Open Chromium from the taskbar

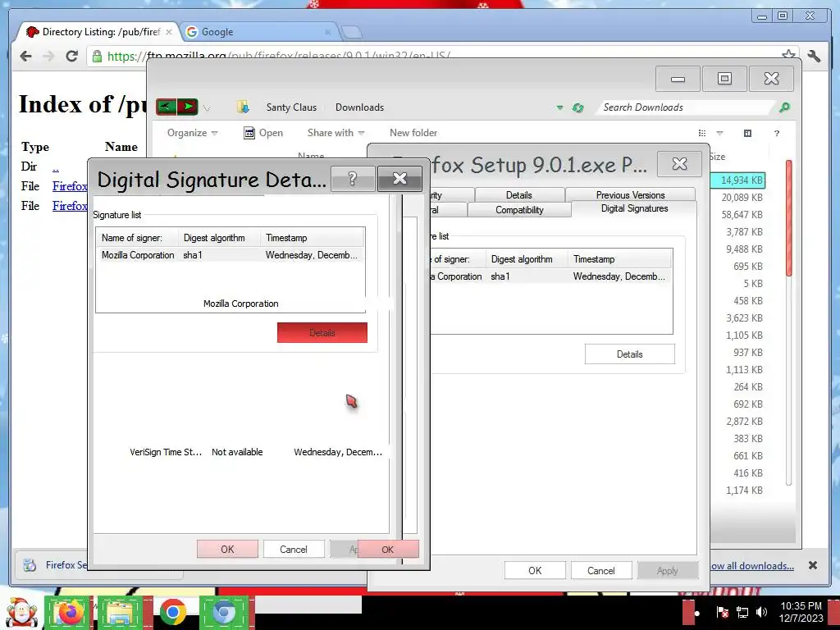point(225,613)
